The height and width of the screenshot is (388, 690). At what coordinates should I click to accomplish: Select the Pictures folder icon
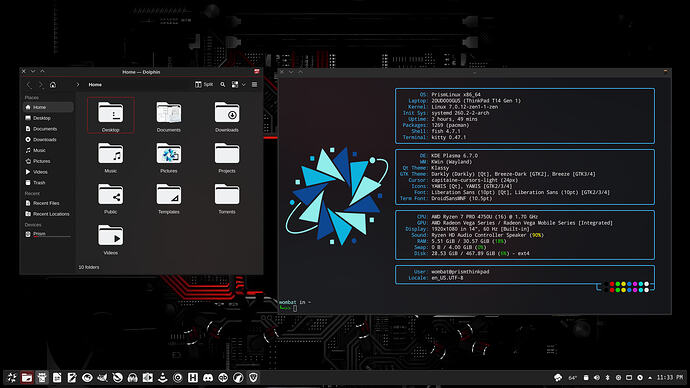[x=169, y=154]
